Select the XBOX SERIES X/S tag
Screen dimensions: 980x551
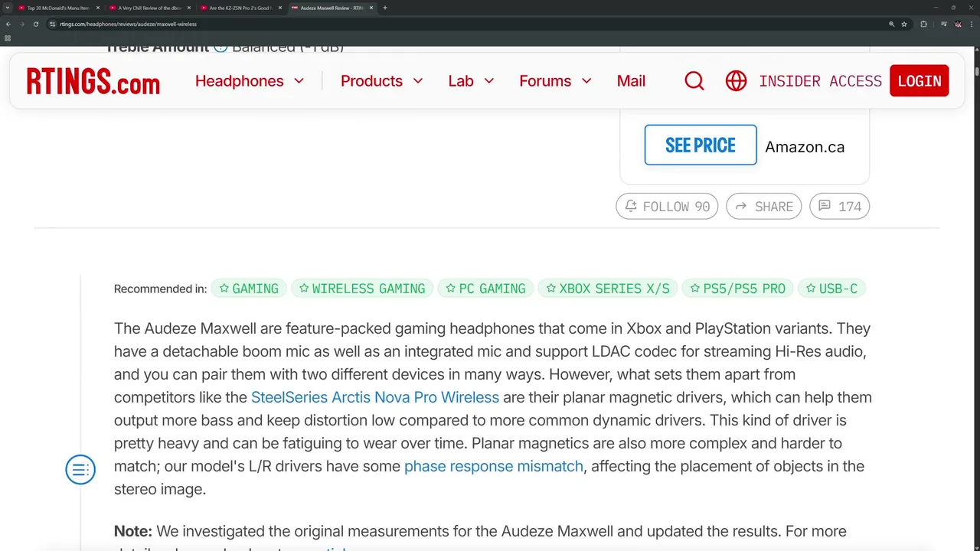point(608,289)
